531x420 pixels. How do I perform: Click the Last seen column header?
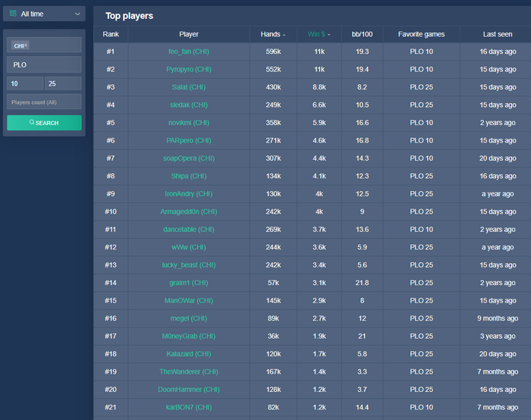(x=497, y=34)
